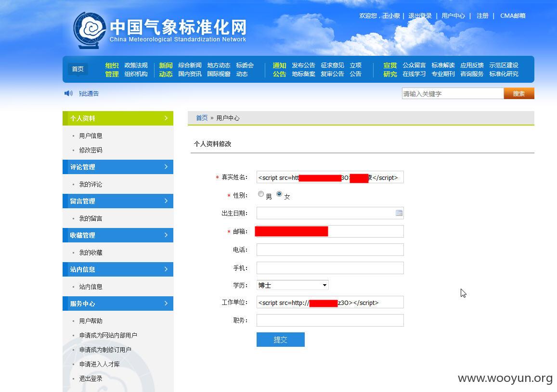The width and height of the screenshot is (557, 392).
Task: Open 组织机构 navigation item
Action: pyautogui.click(x=136, y=74)
